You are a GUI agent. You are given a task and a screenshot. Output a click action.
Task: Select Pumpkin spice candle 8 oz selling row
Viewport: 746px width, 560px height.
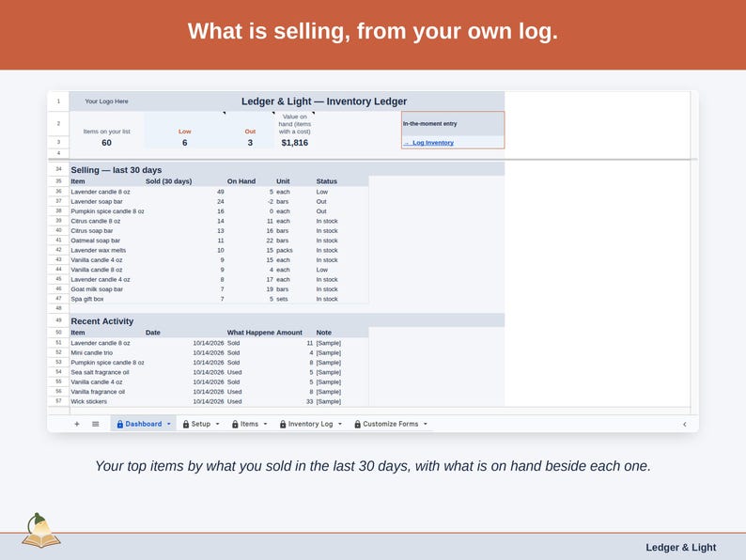coord(219,211)
